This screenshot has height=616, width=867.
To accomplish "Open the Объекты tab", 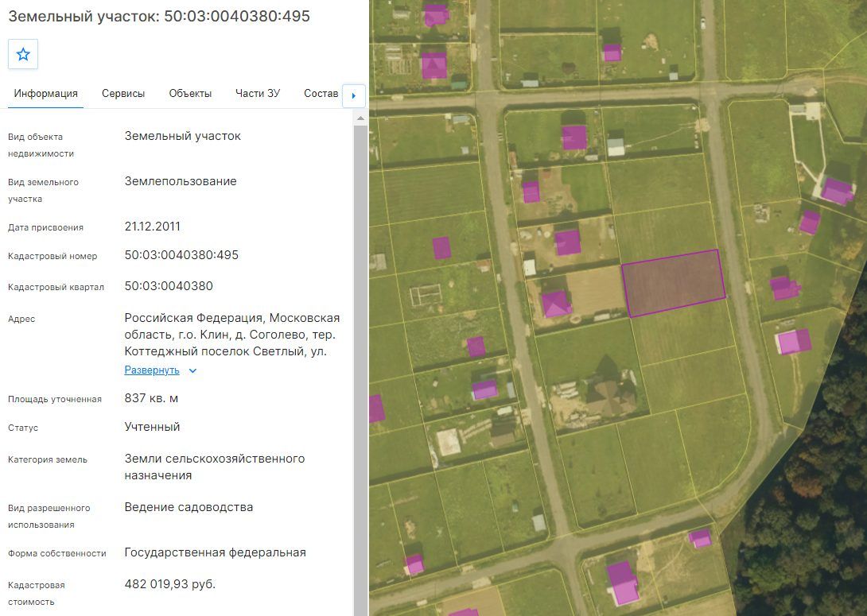I will click(190, 93).
